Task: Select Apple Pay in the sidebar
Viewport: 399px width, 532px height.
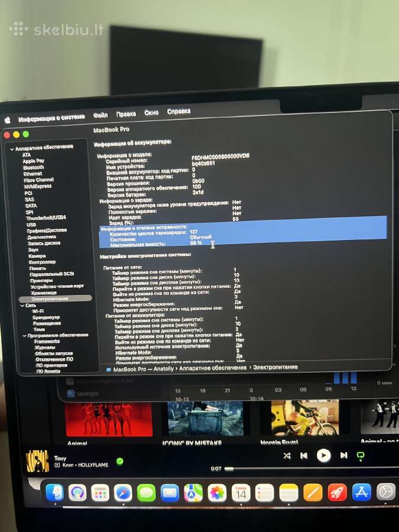Action: click(x=33, y=161)
